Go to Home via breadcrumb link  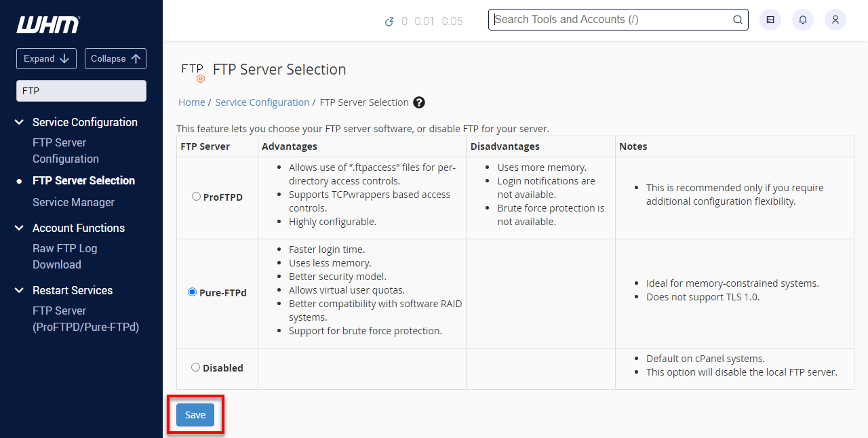click(x=191, y=102)
